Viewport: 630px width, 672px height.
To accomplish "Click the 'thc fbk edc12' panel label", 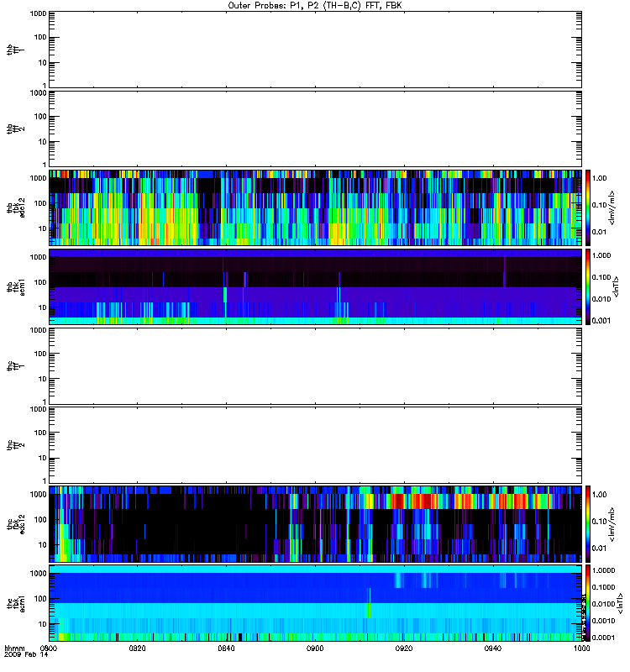I will (x=16, y=523).
